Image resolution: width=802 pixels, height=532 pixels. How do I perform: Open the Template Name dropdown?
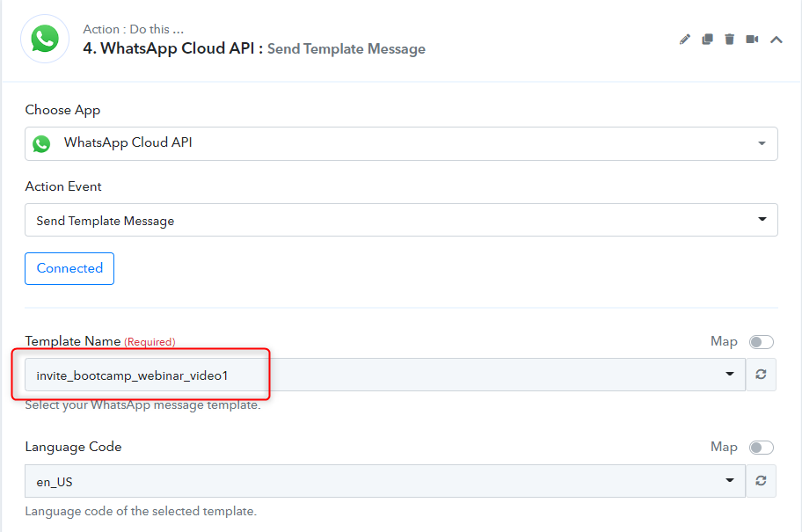pyautogui.click(x=385, y=375)
